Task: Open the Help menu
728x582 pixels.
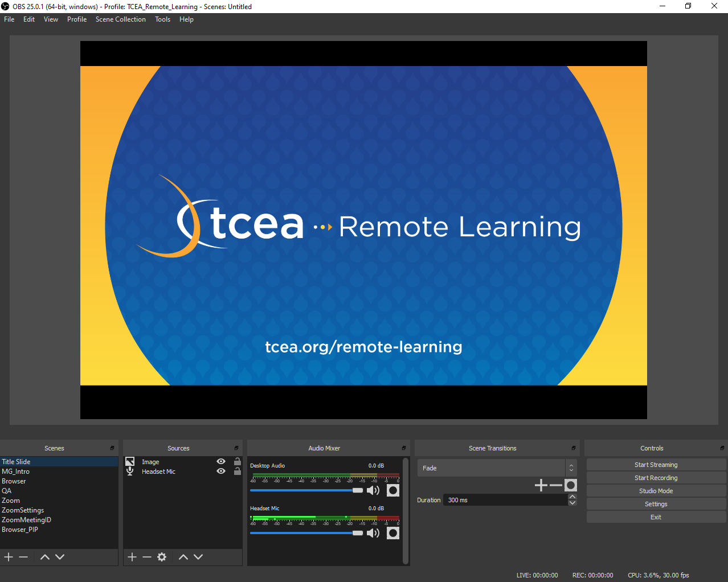Action: click(186, 19)
